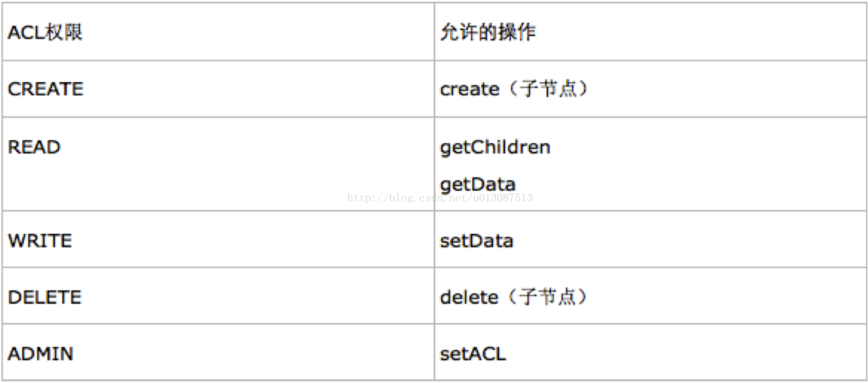
Task: Open the blog.csdn.net watermark URL
Action: (440, 198)
